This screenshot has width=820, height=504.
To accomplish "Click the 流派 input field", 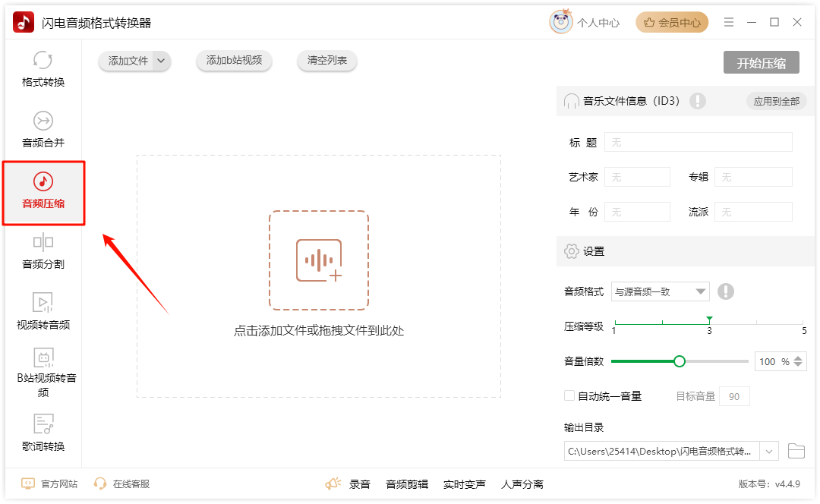I will coord(753,212).
